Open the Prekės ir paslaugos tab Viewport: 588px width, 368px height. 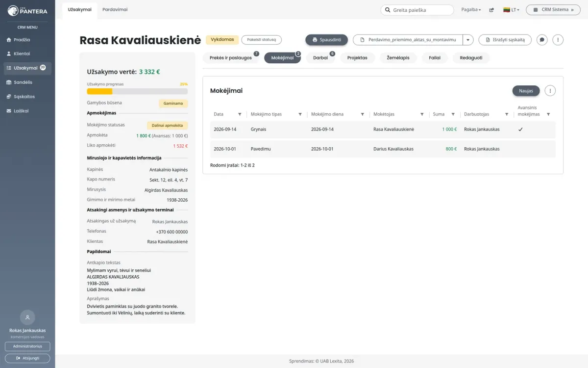click(231, 58)
